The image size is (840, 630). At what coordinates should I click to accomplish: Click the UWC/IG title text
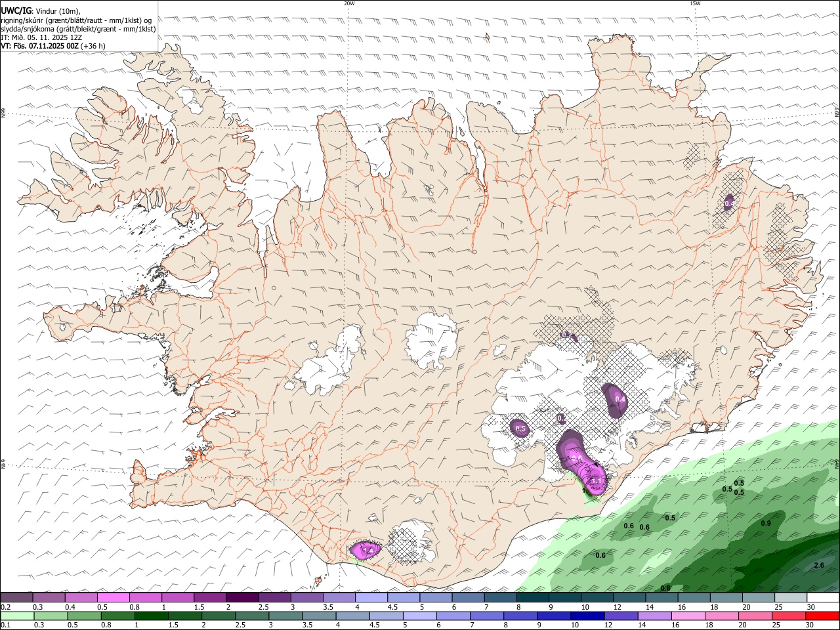16,10
